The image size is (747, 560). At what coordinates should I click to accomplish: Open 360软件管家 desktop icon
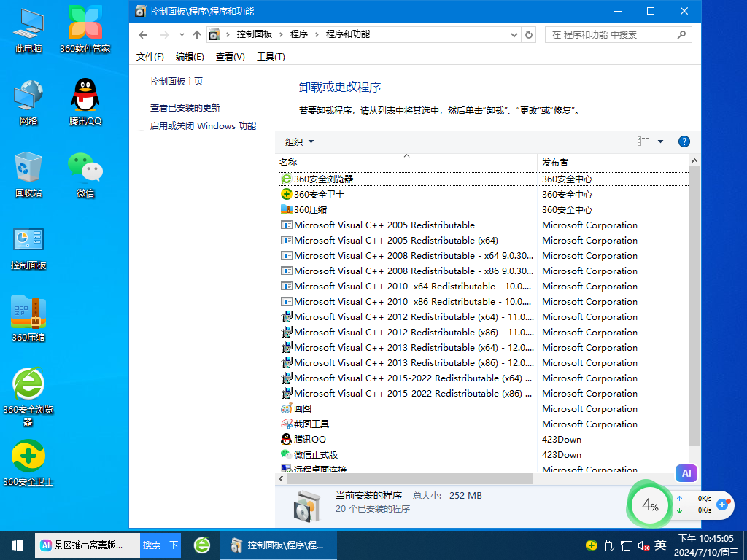[85, 29]
